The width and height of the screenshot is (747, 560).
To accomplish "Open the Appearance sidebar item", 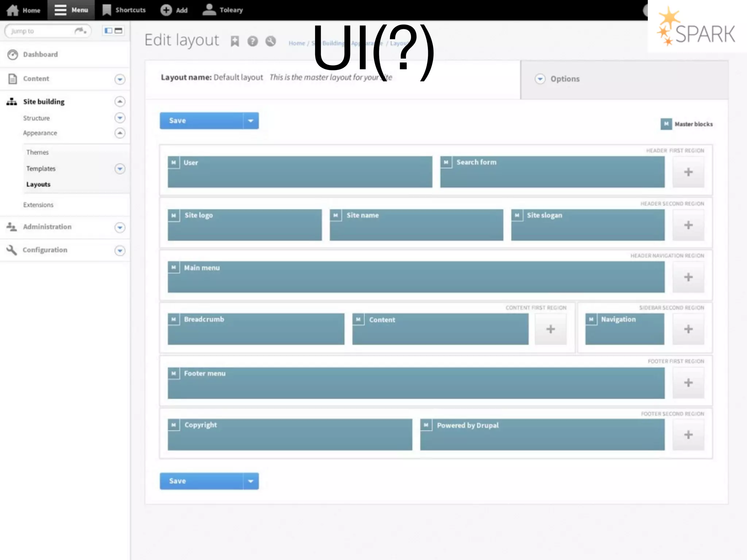I will pyautogui.click(x=40, y=133).
